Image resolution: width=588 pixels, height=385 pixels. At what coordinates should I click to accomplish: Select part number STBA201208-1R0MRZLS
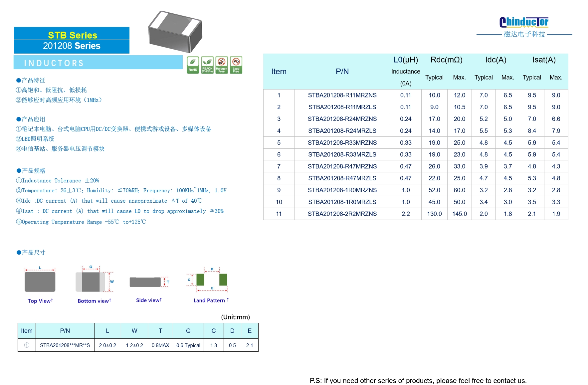click(342, 202)
